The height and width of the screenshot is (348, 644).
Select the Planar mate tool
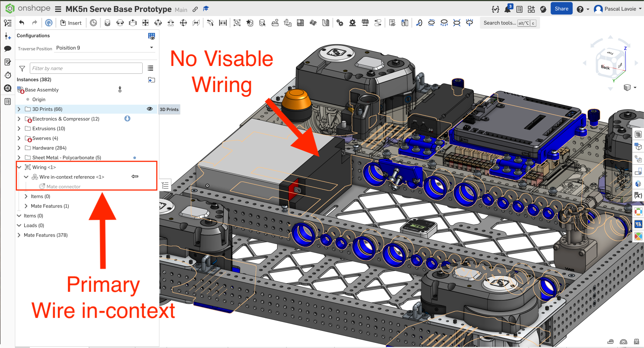pos(145,23)
